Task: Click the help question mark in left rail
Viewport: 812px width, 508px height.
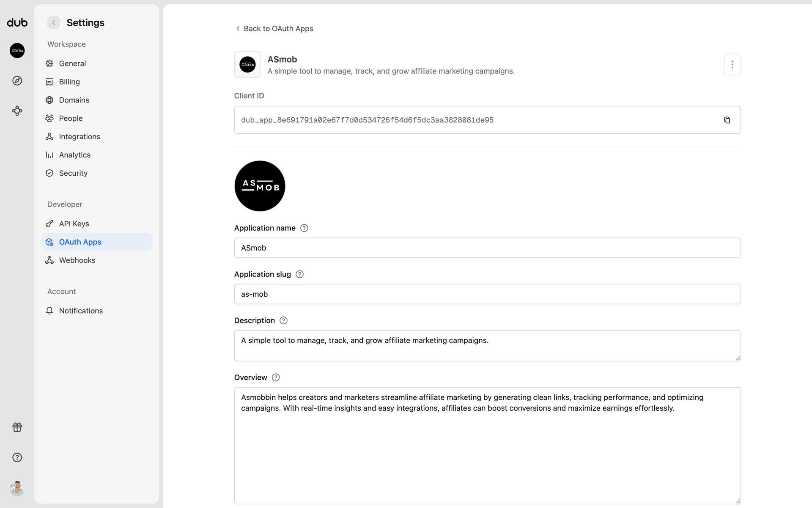Action: [17, 458]
